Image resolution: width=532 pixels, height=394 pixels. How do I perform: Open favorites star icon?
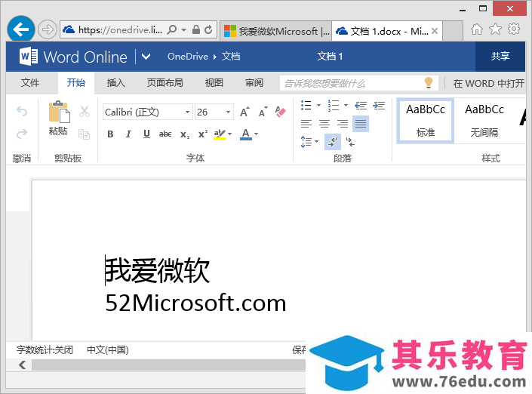(495, 29)
